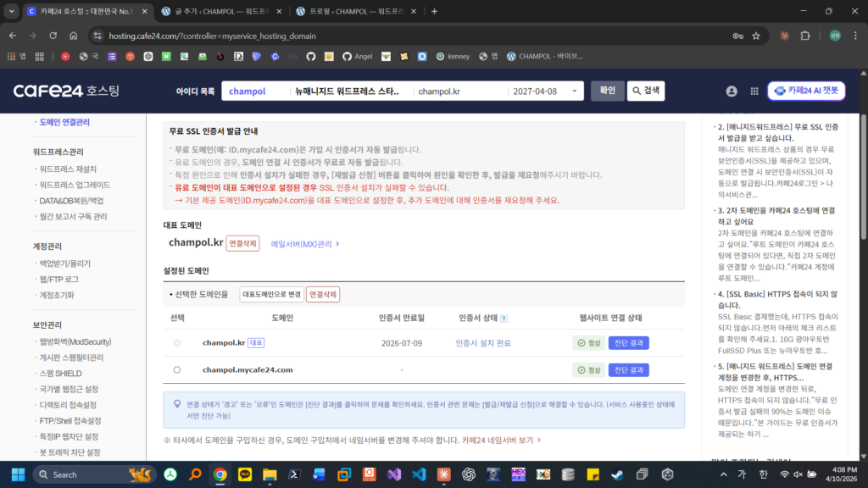Open the user profile account icon
The height and width of the screenshot is (488, 868).
tap(732, 91)
